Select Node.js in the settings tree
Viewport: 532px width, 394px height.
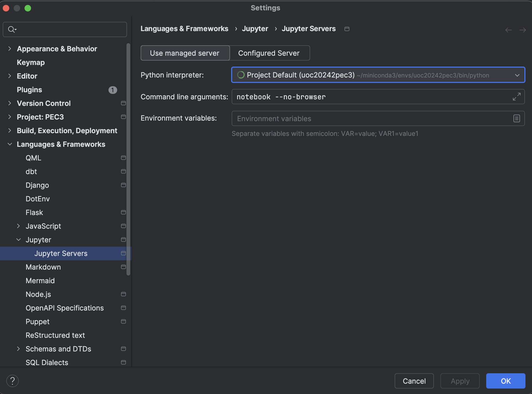point(38,294)
